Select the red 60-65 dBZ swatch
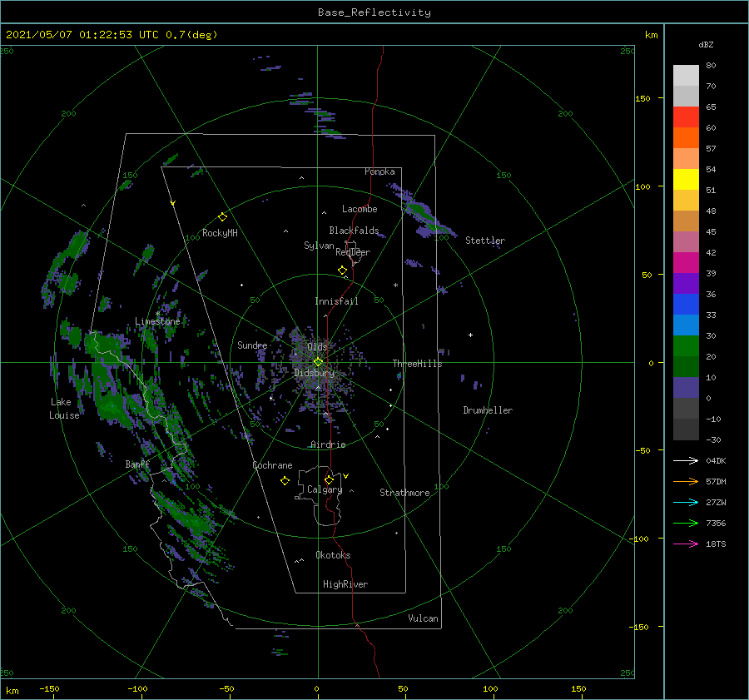Viewport: 749px width, 700px height. (686, 117)
